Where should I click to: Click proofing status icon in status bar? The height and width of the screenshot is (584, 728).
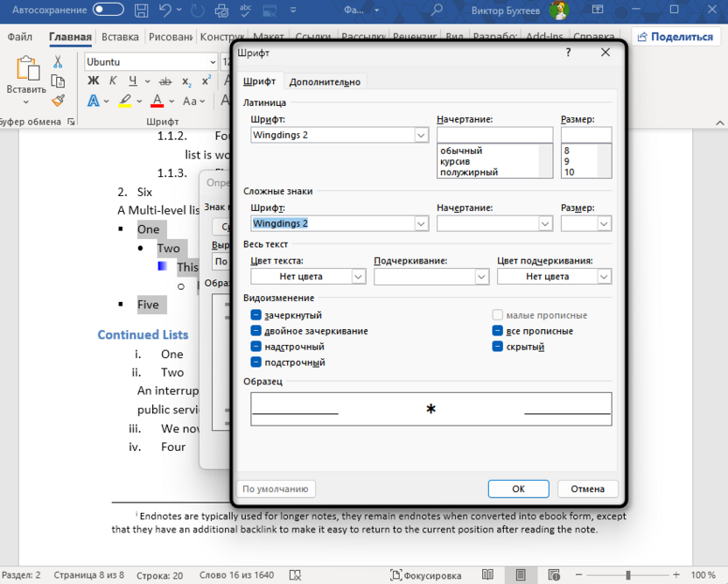(295, 575)
